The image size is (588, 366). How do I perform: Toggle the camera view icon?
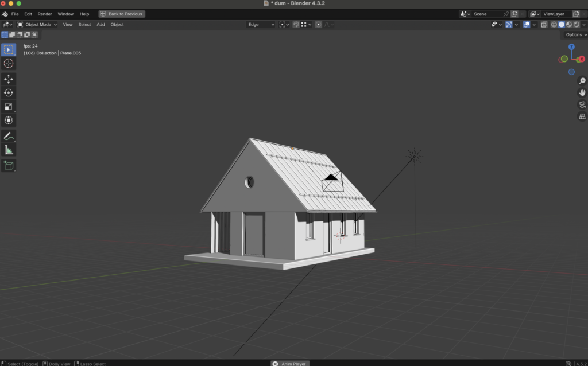click(582, 104)
